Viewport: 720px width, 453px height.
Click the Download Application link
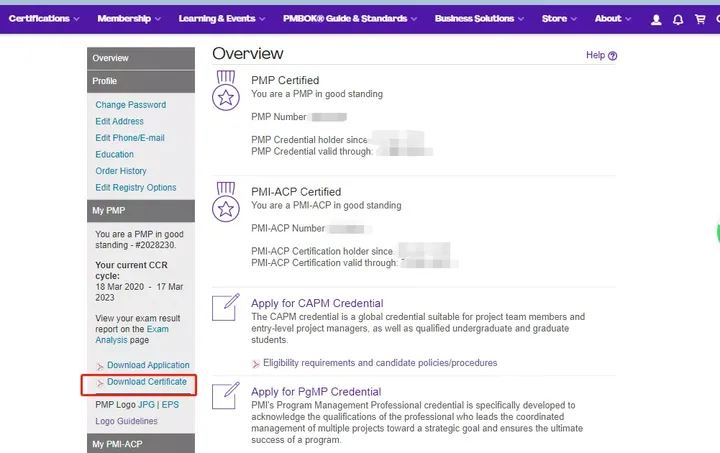tap(148, 365)
